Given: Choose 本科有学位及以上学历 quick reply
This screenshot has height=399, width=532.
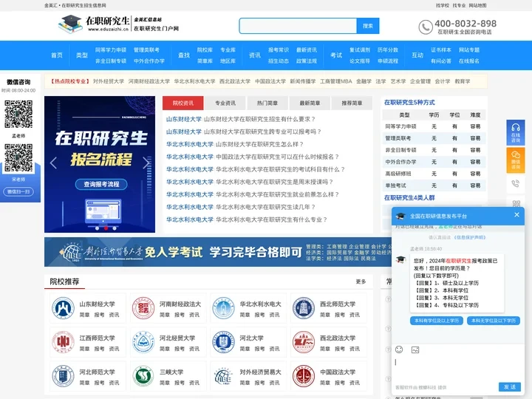Looking at the screenshot, I should (437, 321).
